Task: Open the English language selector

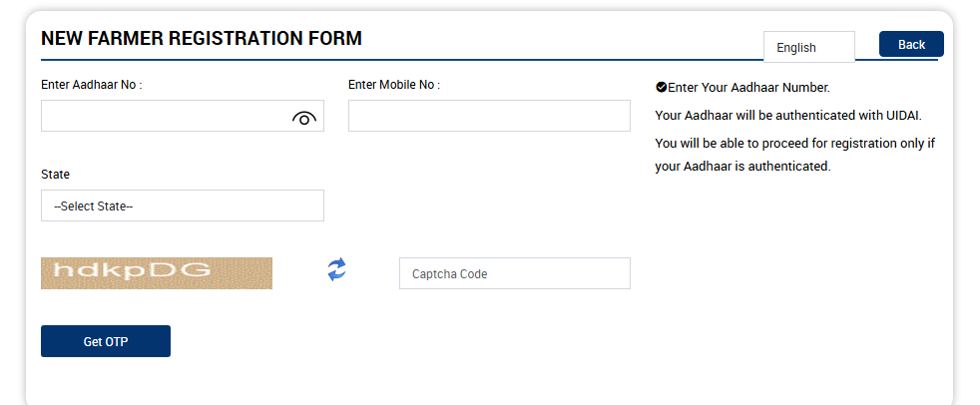Action: coord(808,47)
